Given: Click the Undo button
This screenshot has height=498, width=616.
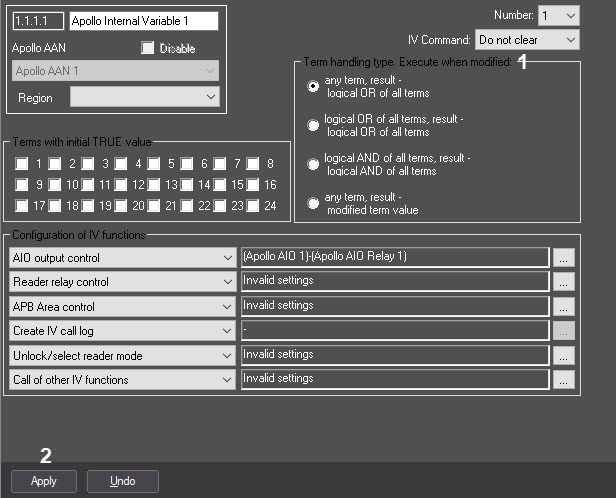Looking at the screenshot, I should pos(123,481).
